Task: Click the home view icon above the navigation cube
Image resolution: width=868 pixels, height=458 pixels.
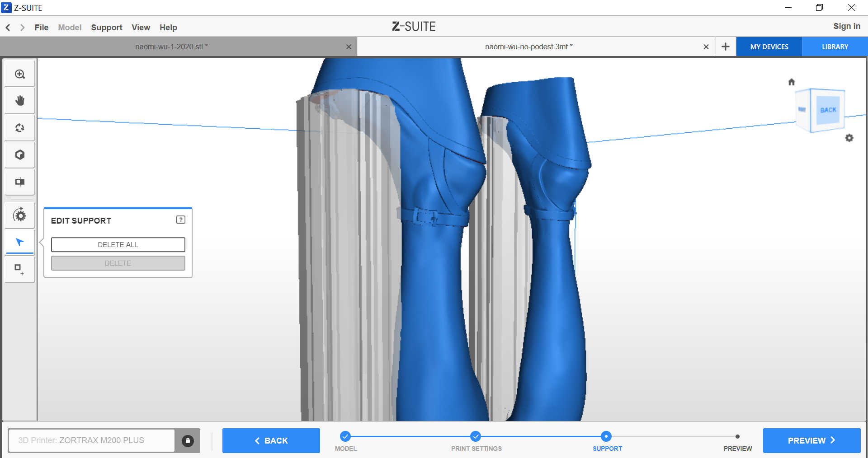Action: [792, 82]
